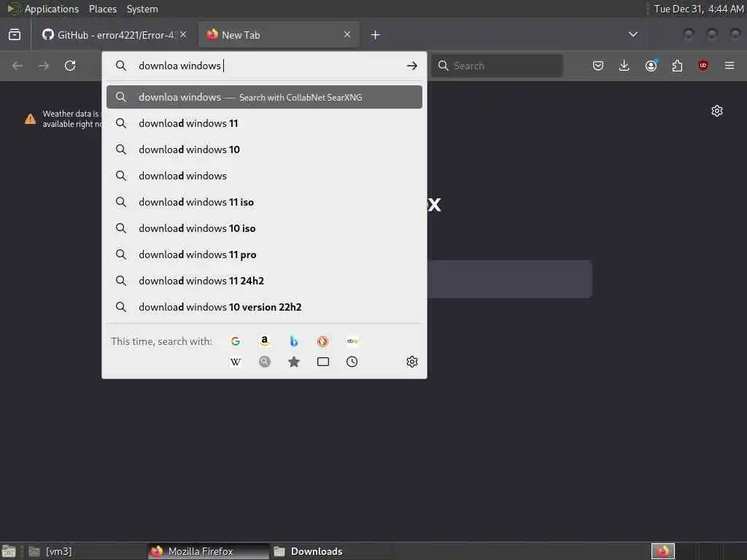Click the show desktop icon in taskbar
Screen dimensions: 747x560
[9, 551]
